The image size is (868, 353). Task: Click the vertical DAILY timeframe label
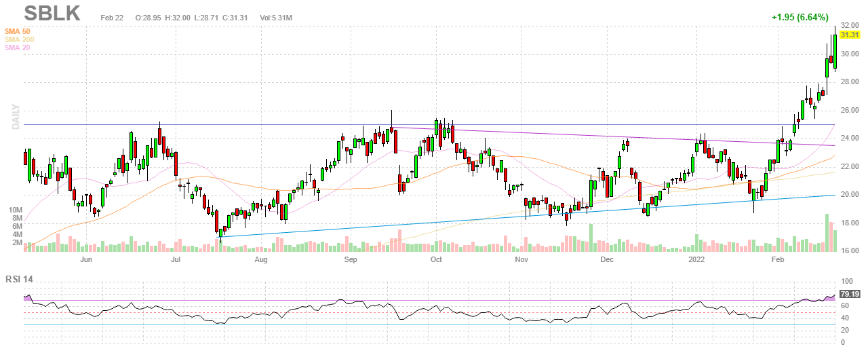(16, 117)
